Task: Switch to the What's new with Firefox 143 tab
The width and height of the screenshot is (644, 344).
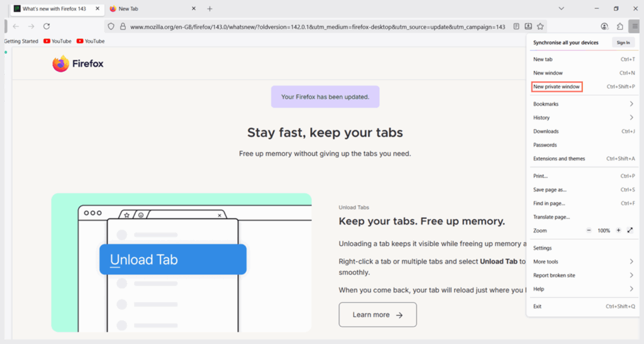Action: [x=57, y=9]
